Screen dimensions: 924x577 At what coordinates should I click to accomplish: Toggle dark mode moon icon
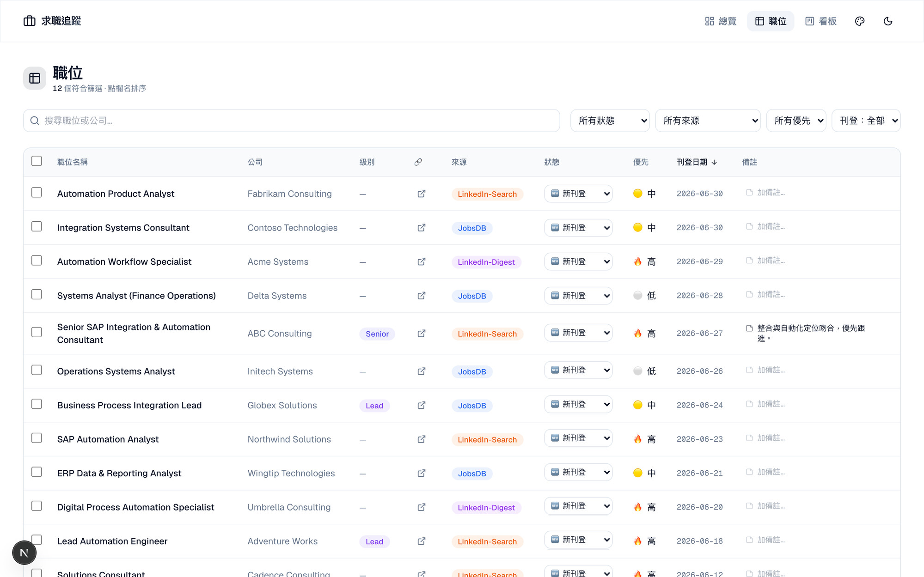click(x=888, y=21)
